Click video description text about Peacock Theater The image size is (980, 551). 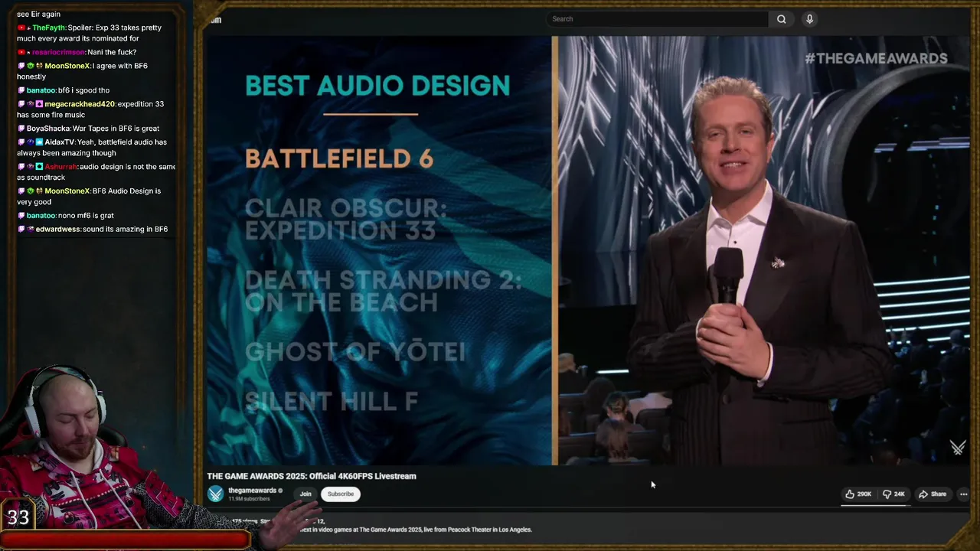415,530
